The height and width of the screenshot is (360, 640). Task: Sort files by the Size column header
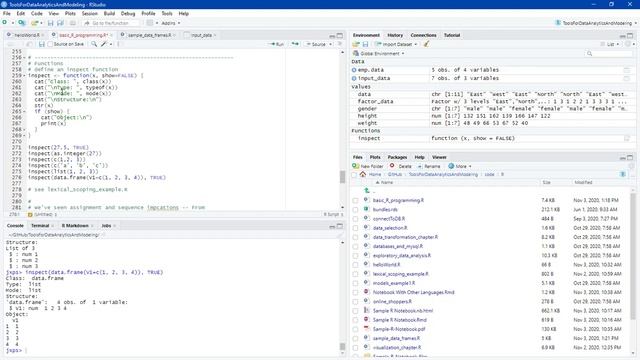(x=547, y=182)
